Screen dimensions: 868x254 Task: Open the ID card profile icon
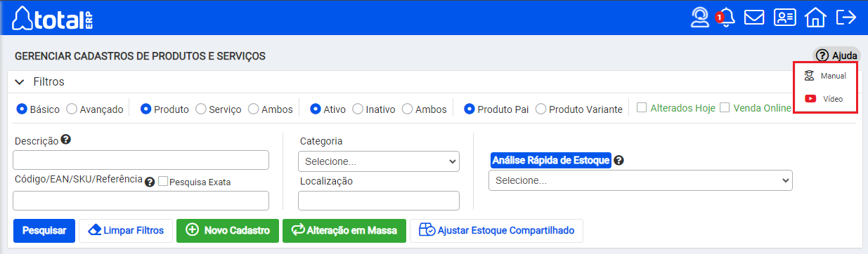tap(784, 18)
